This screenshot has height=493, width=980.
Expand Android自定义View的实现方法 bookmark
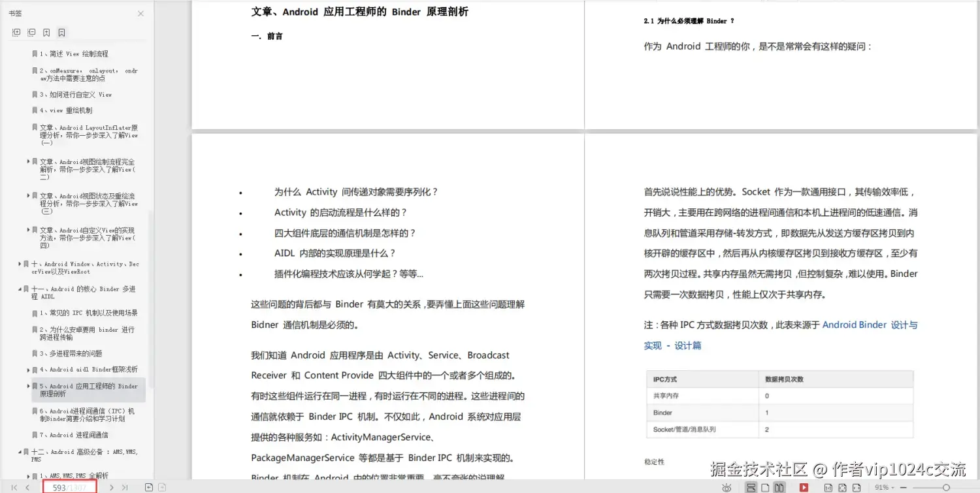28,230
